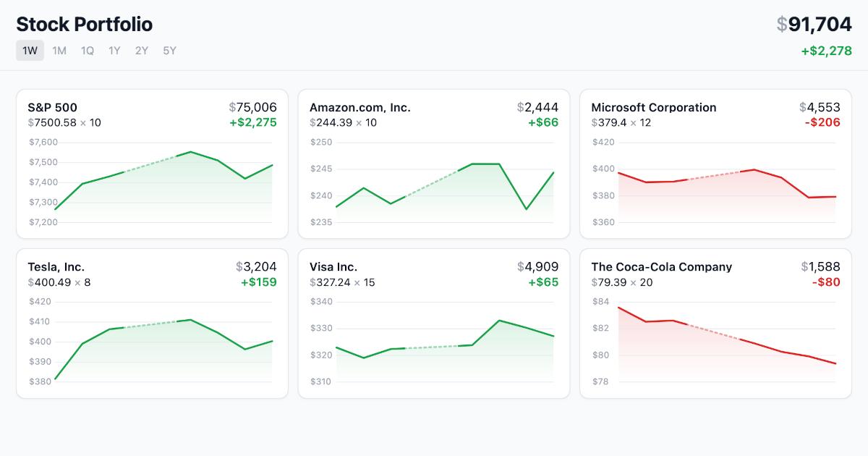Image resolution: width=868 pixels, height=456 pixels.
Task: Click the Tesla gain +$159
Action: pos(259,282)
